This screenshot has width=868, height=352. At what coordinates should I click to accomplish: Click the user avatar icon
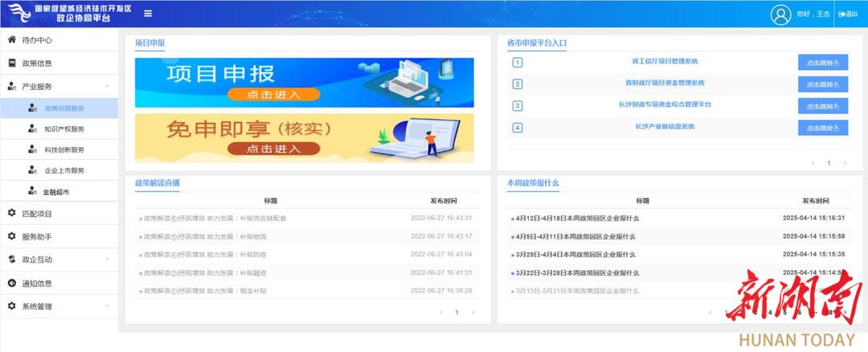[780, 14]
